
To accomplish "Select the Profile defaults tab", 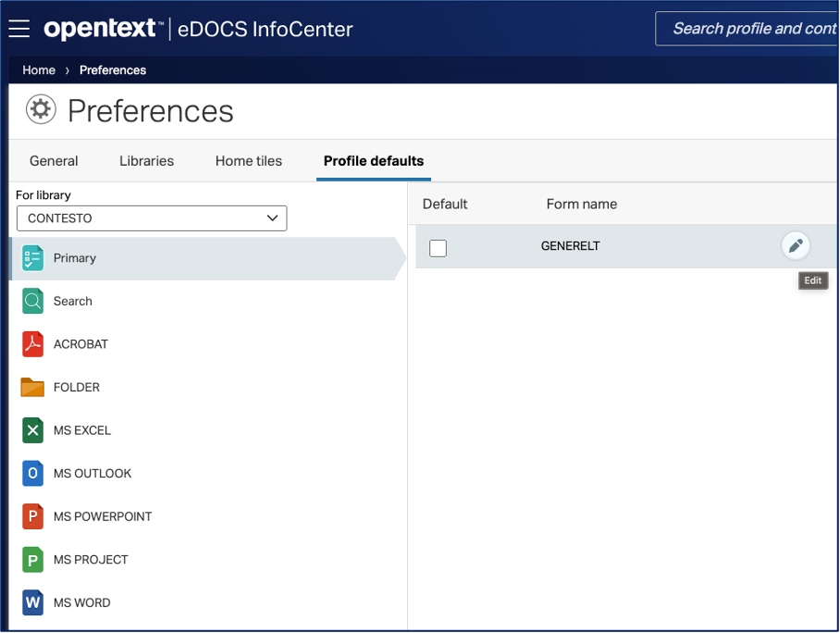I will click(374, 161).
